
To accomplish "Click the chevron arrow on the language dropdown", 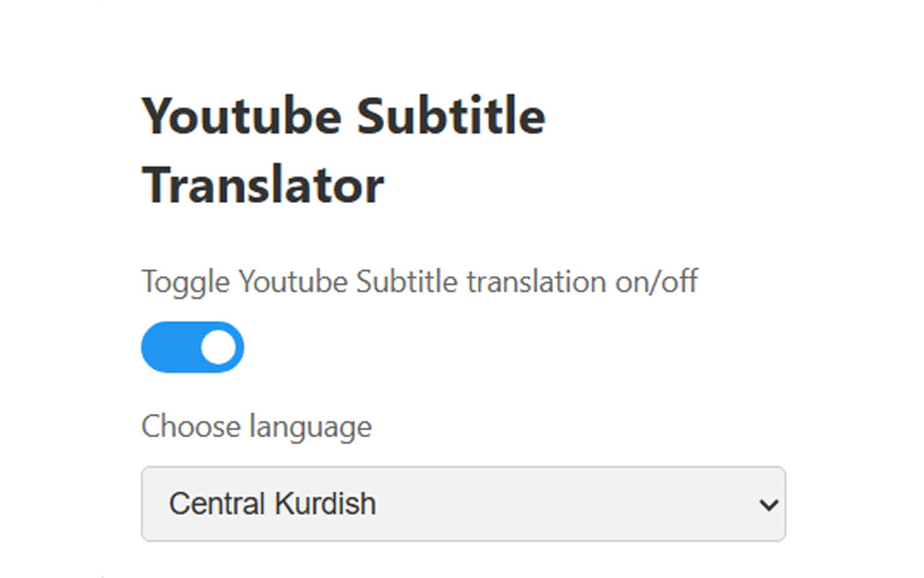I will click(x=769, y=504).
